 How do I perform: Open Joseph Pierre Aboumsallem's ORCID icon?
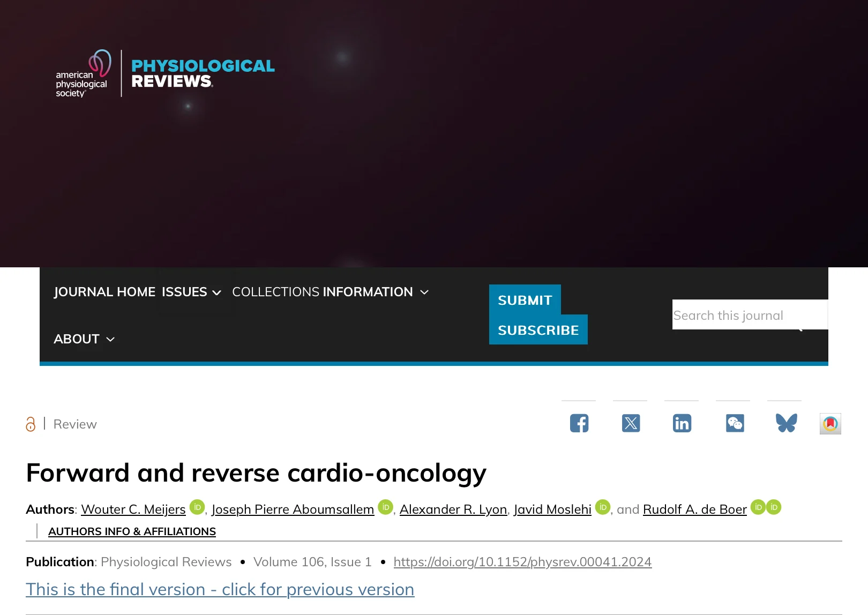point(385,507)
